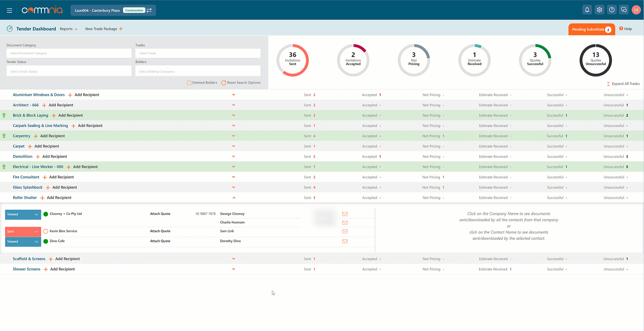Open the chat messages icon
The height and width of the screenshot is (331, 644).
point(624,9)
